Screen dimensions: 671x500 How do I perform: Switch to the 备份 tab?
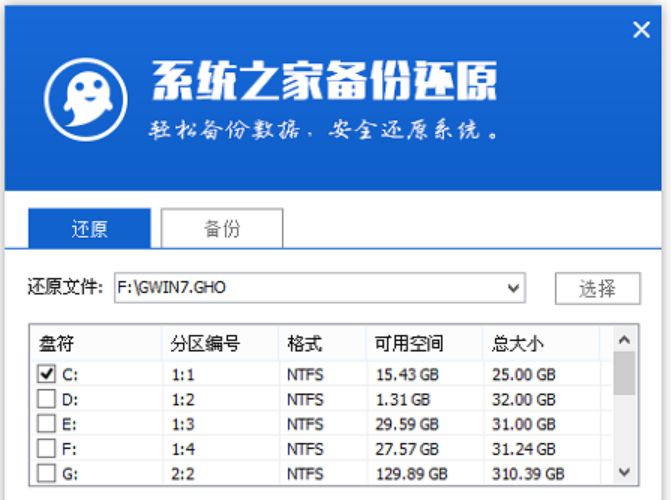click(x=222, y=228)
